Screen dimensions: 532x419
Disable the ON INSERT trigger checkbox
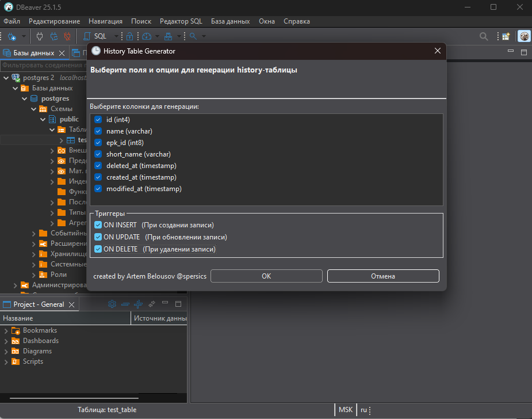tap(98, 225)
